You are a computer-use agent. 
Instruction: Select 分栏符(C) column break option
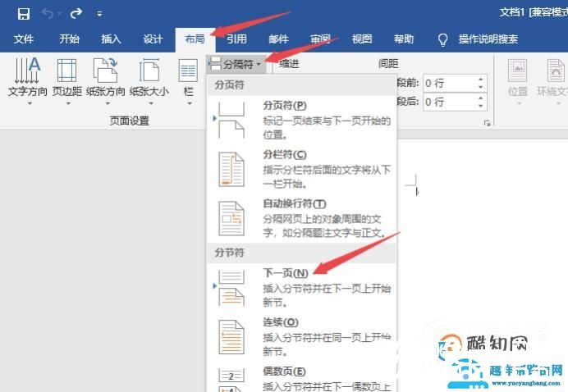(x=302, y=169)
